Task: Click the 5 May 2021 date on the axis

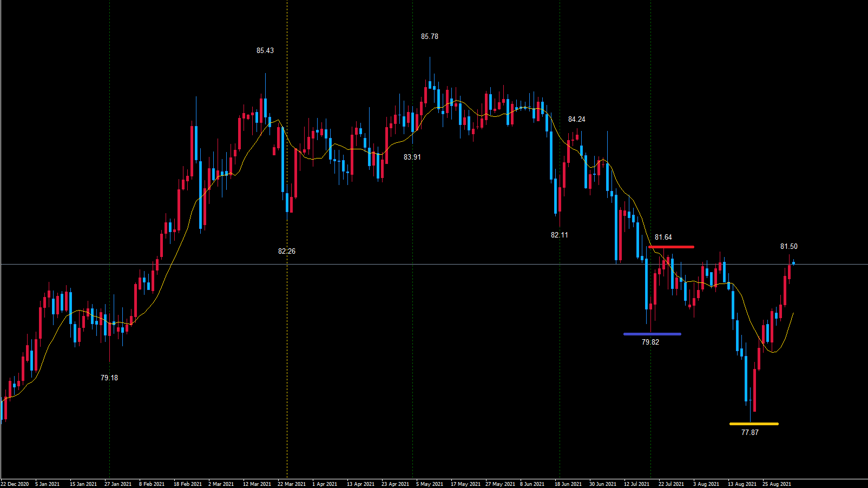Action: (430, 484)
